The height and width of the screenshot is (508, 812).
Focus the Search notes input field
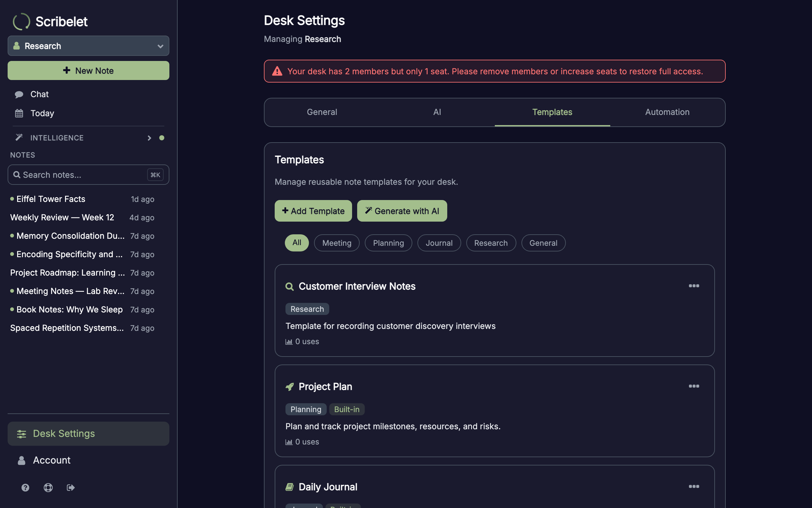[88, 175]
